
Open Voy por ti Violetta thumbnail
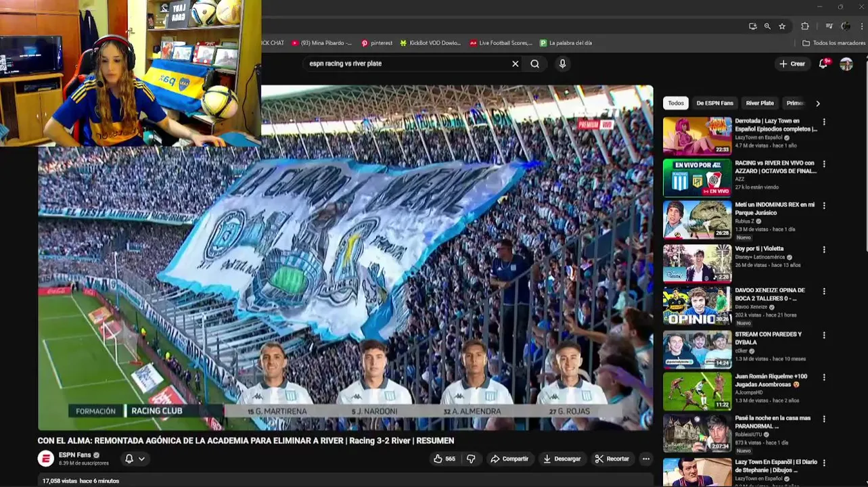(x=697, y=263)
